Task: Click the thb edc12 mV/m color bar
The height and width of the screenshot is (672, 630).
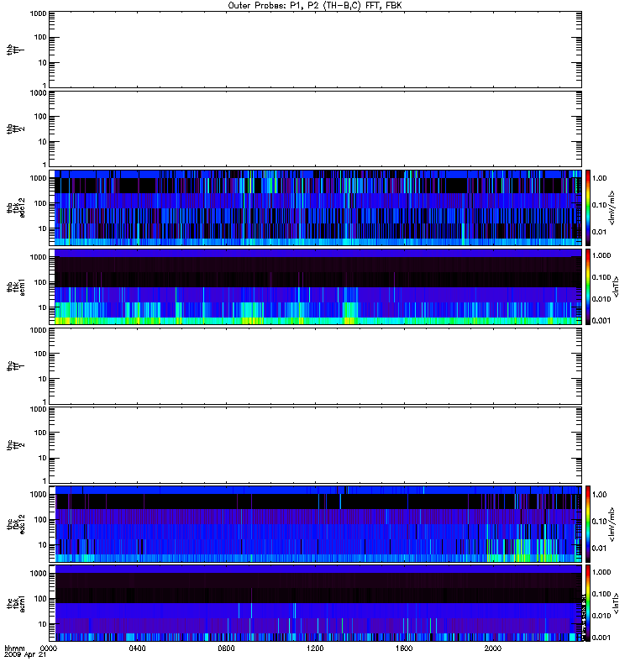Action: [x=589, y=207]
